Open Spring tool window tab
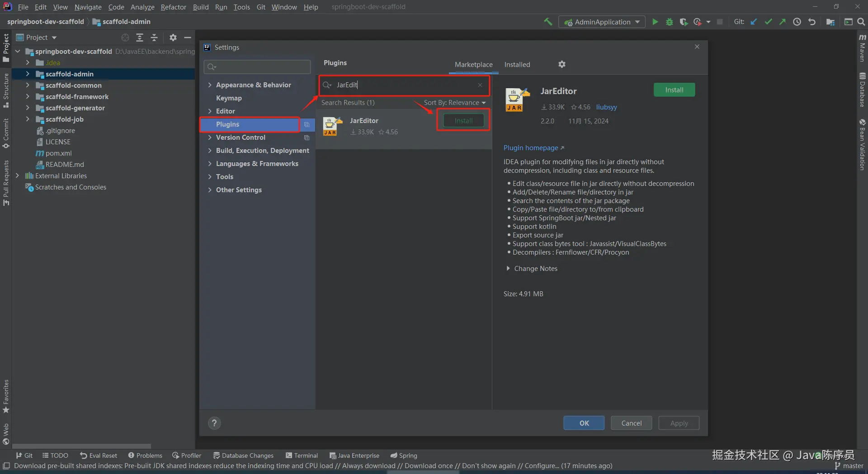The height and width of the screenshot is (474, 868). point(404,455)
